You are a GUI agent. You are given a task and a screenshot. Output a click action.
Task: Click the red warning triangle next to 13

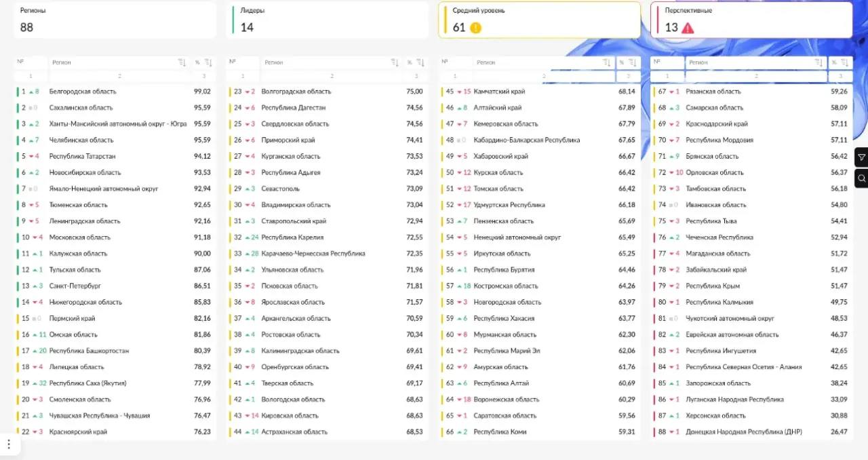pyautogui.click(x=688, y=28)
